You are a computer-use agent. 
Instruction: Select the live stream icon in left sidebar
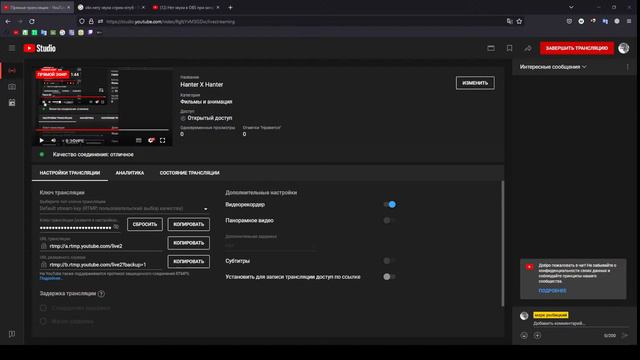(x=12, y=71)
